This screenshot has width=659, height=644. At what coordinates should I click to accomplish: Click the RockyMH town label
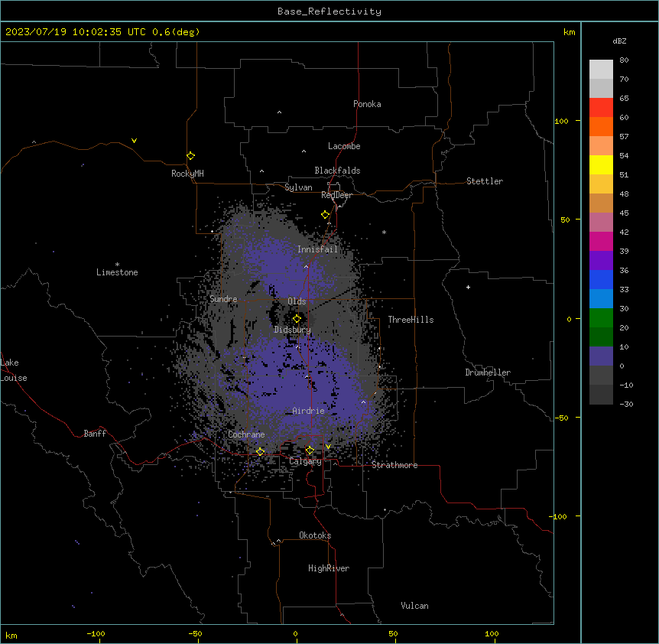point(187,174)
